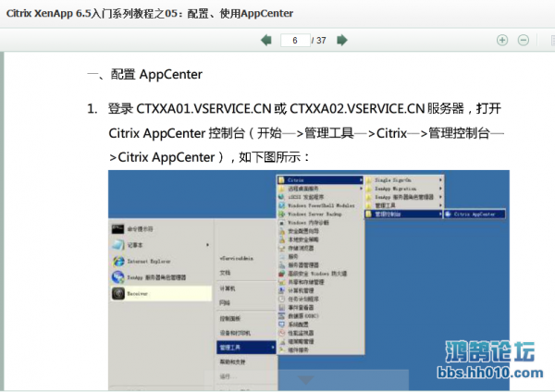This screenshot has width=555, height=392.
Task: Zoom in with the plus icon
Action: (x=502, y=40)
